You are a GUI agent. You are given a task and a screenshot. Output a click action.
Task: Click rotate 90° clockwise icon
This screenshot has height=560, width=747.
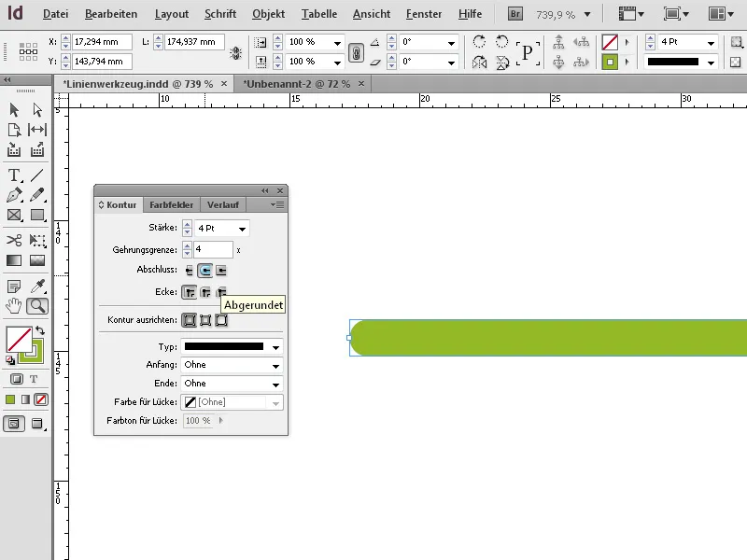pos(479,42)
